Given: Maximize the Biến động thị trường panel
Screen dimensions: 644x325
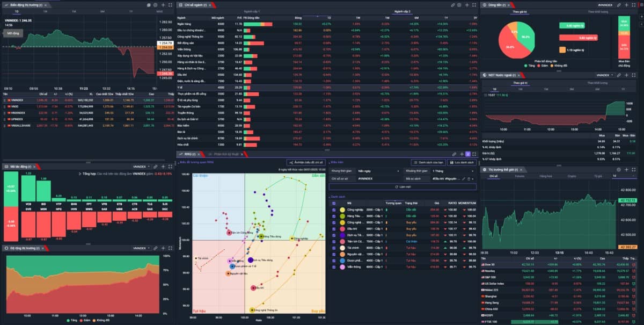Looking at the screenshot, I should click(170, 5).
